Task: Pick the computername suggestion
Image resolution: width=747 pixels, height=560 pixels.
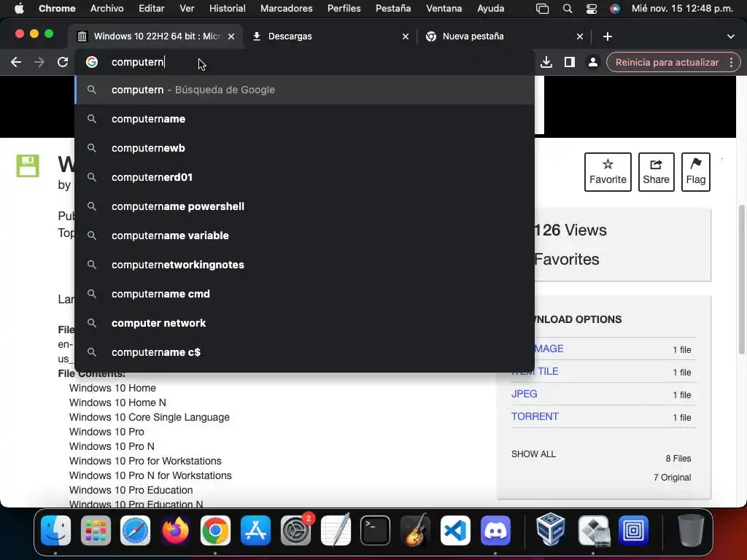Action: point(305,119)
